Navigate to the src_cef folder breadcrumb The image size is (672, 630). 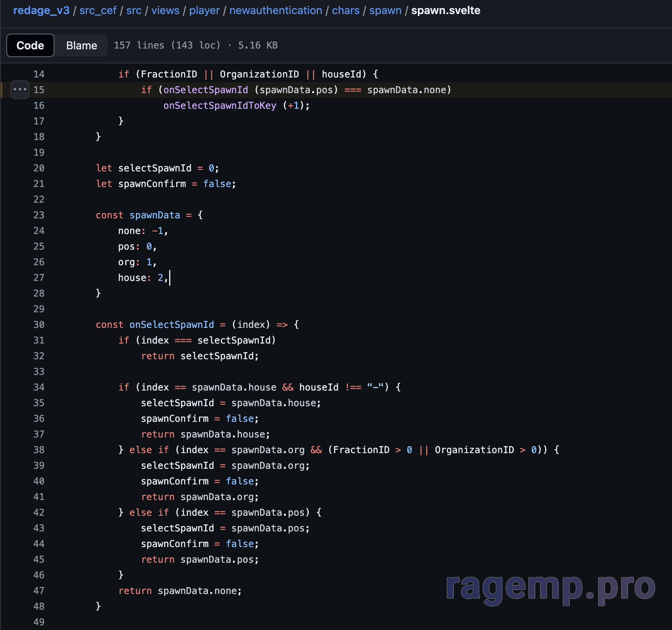click(x=98, y=11)
